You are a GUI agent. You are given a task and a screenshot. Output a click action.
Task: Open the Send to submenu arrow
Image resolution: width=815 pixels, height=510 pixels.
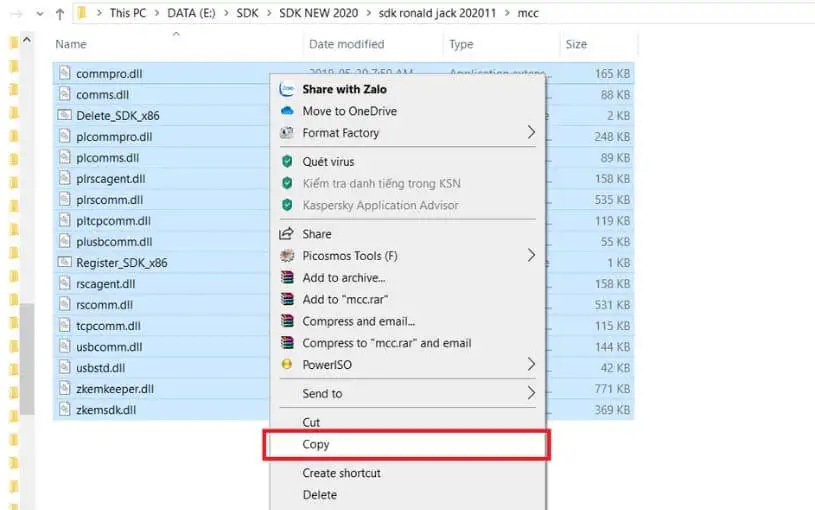pyautogui.click(x=531, y=394)
